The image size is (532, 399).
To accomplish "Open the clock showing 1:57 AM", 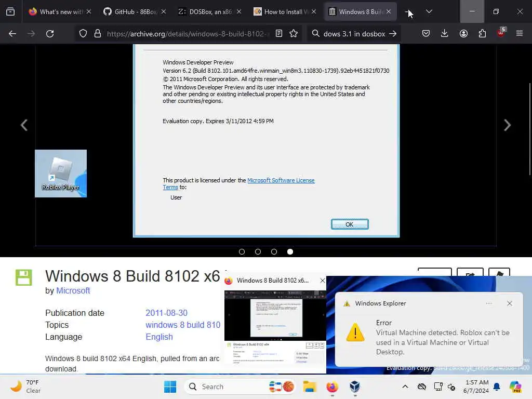I will [476, 387].
